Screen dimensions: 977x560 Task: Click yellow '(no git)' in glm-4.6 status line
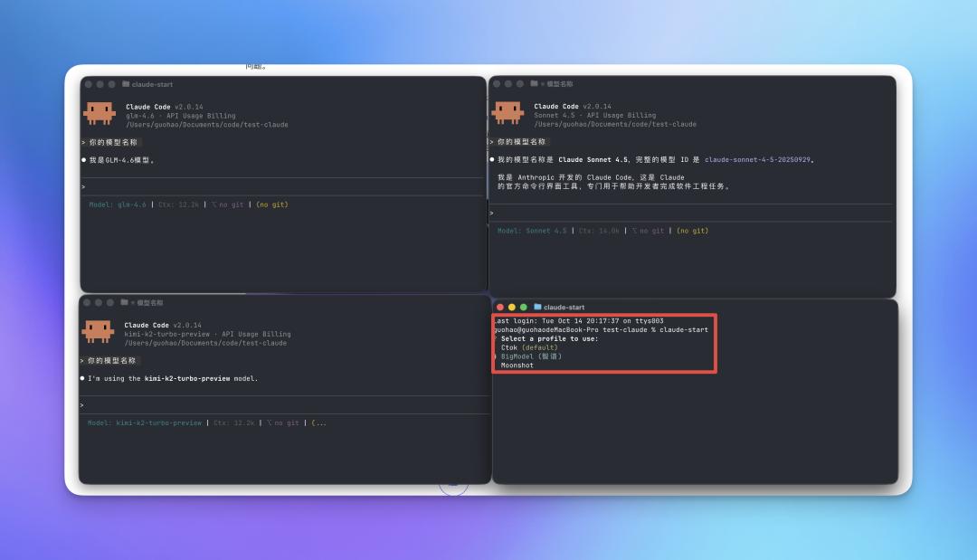pos(272,204)
